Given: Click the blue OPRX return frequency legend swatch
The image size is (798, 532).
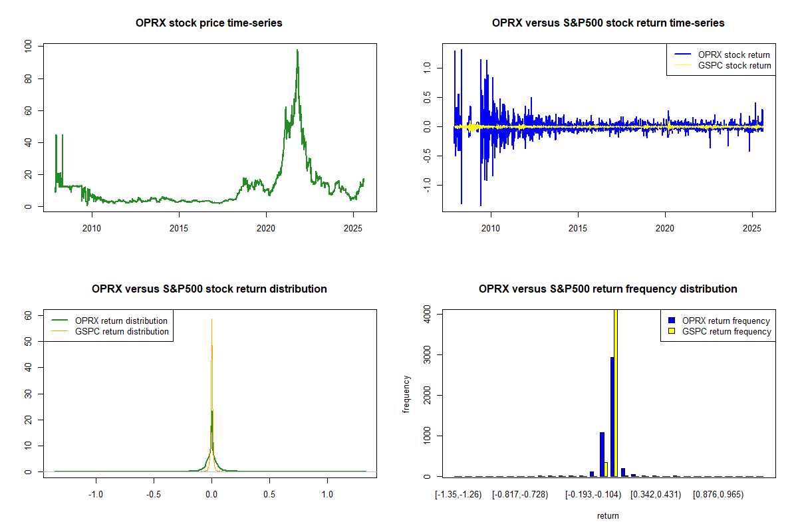Looking at the screenshot, I should [x=672, y=321].
